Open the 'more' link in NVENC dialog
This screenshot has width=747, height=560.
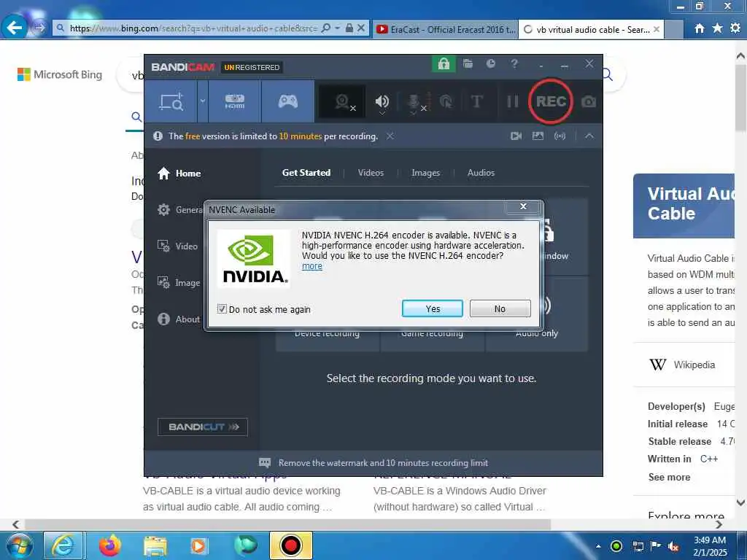[x=312, y=266]
